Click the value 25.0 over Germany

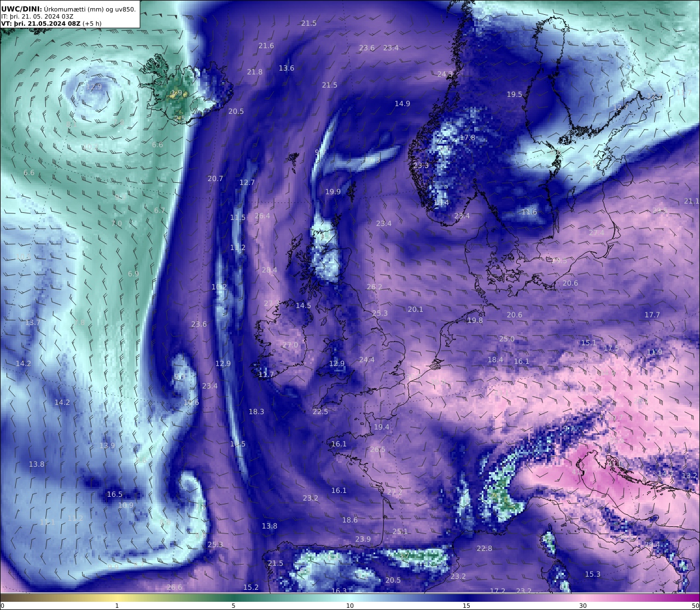point(507,339)
